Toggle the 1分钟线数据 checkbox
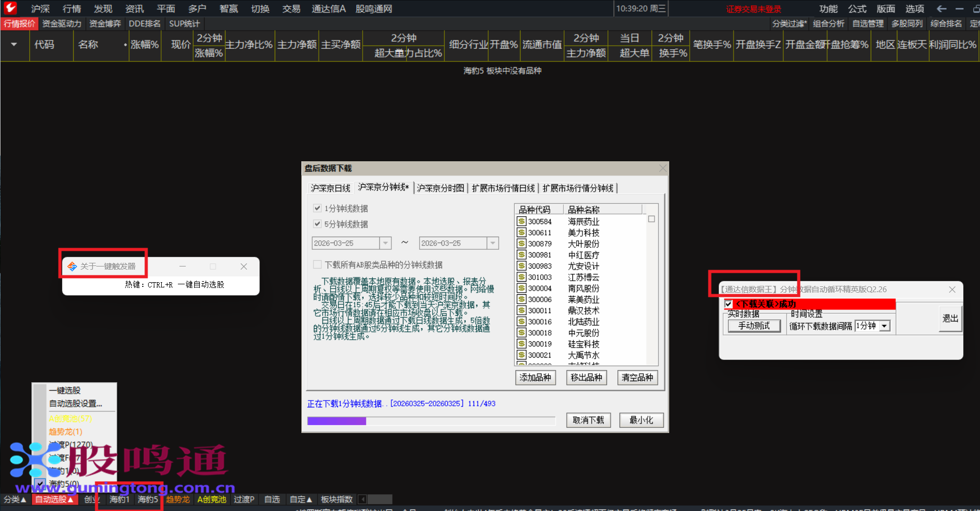Image resolution: width=980 pixels, height=511 pixels. tap(317, 208)
